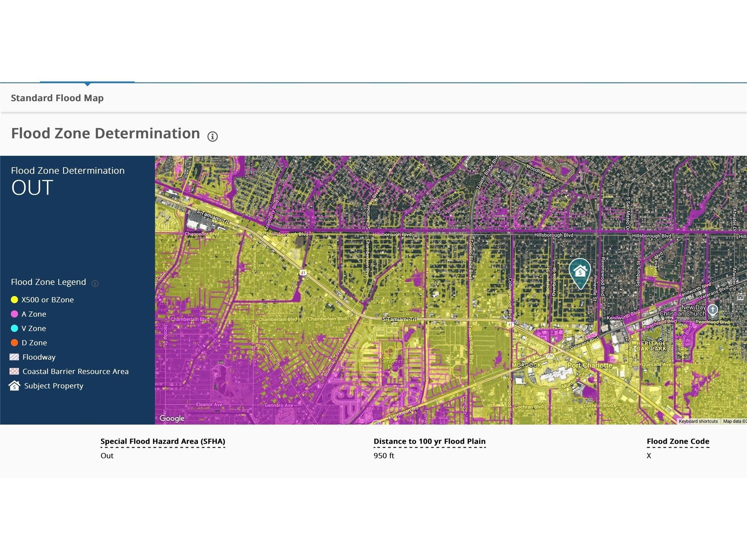The height and width of the screenshot is (560, 747).
Task: Click the Port Charlotte label on map
Action: (x=589, y=365)
